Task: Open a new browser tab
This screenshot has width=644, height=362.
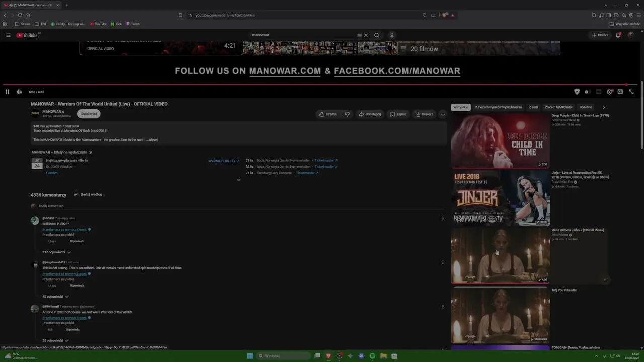Action: (x=66, y=5)
